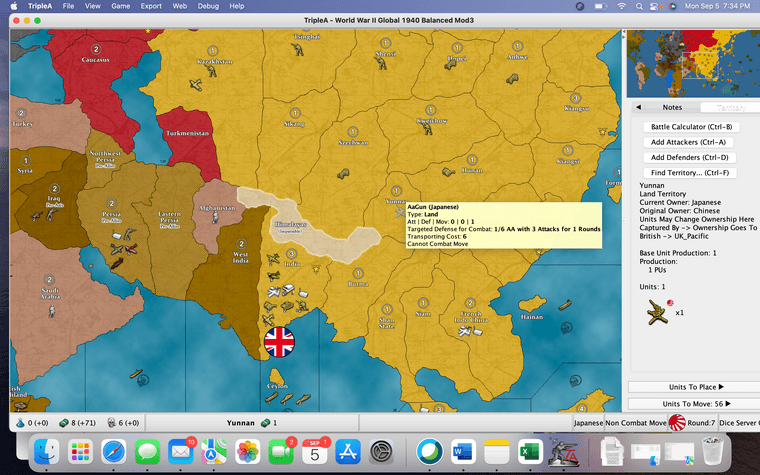760x475 pixels.
Task: Select the plane unit in French Indo China
Action: [x=465, y=332]
